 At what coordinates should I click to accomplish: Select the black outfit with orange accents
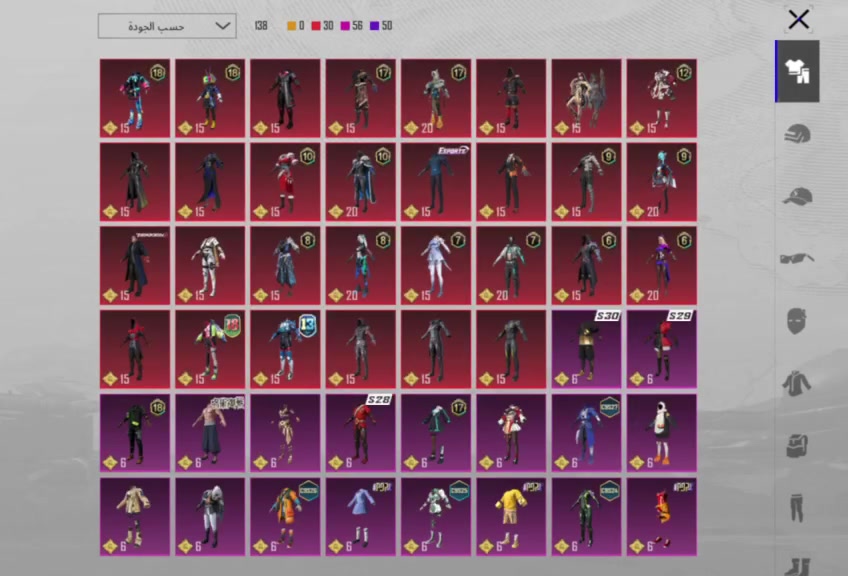[511, 182]
